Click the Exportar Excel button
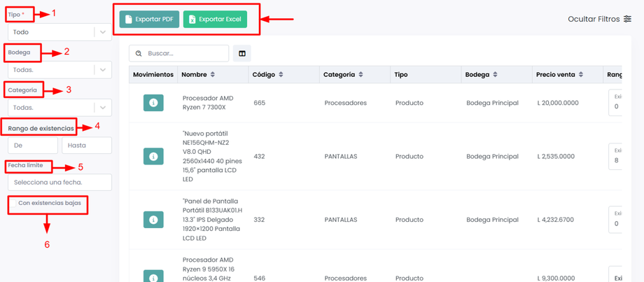This screenshot has height=282, width=644. [x=215, y=19]
